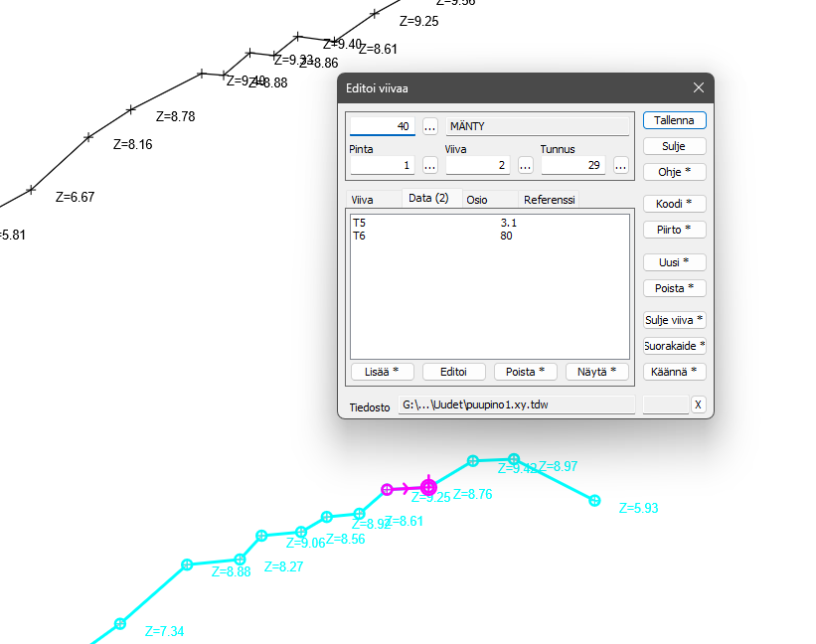This screenshot has height=644, width=816.
Task: Open the Viiva selector ellipsis button
Action: (526, 165)
